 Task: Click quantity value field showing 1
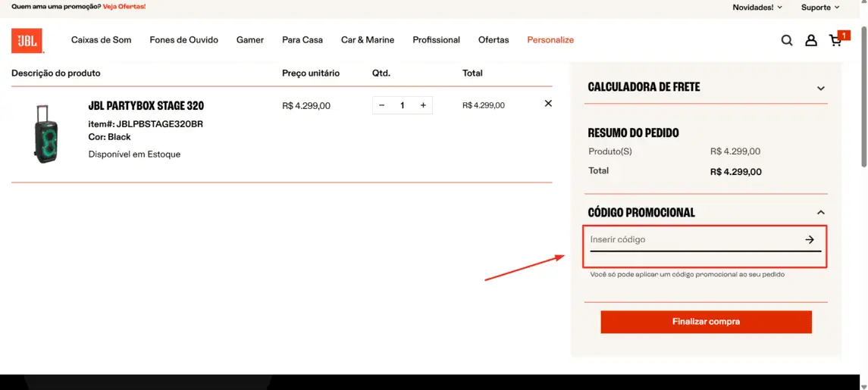coord(403,105)
